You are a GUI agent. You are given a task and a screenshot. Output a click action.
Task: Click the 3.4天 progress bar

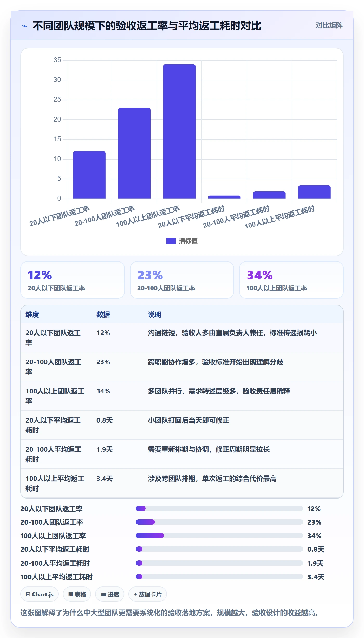(x=219, y=577)
